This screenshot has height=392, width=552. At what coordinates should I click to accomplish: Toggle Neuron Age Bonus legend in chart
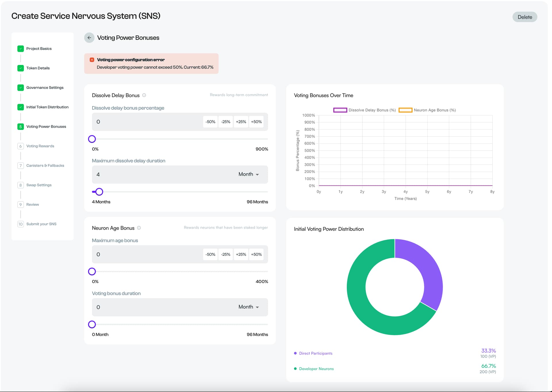coord(427,110)
